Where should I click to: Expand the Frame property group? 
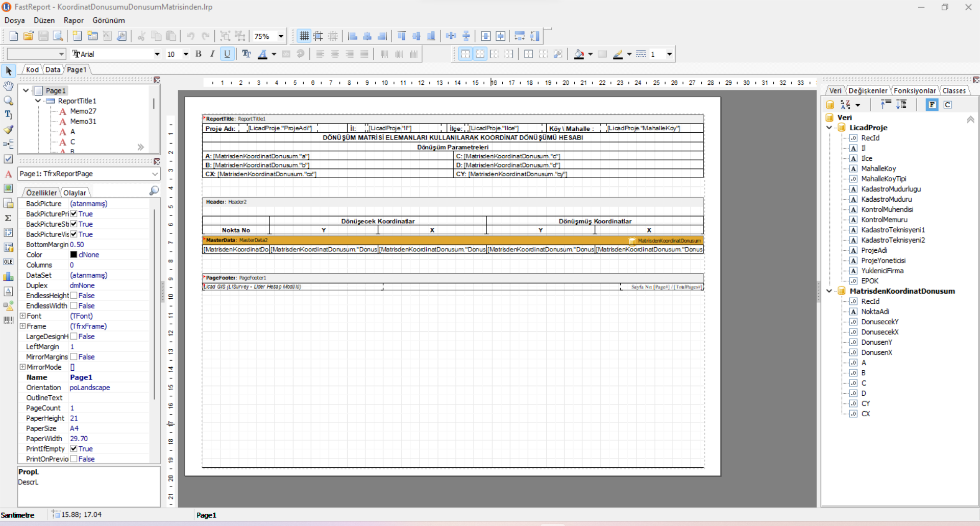(x=22, y=326)
